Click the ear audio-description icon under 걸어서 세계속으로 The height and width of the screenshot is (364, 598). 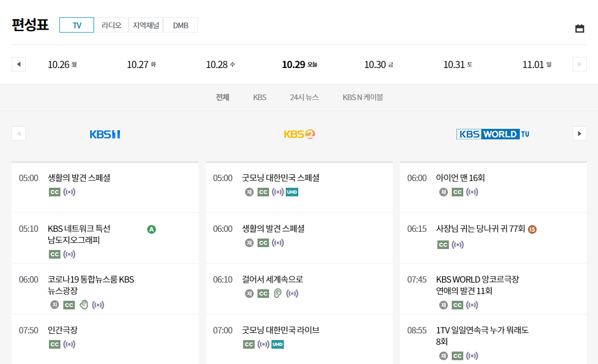pos(278,293)
